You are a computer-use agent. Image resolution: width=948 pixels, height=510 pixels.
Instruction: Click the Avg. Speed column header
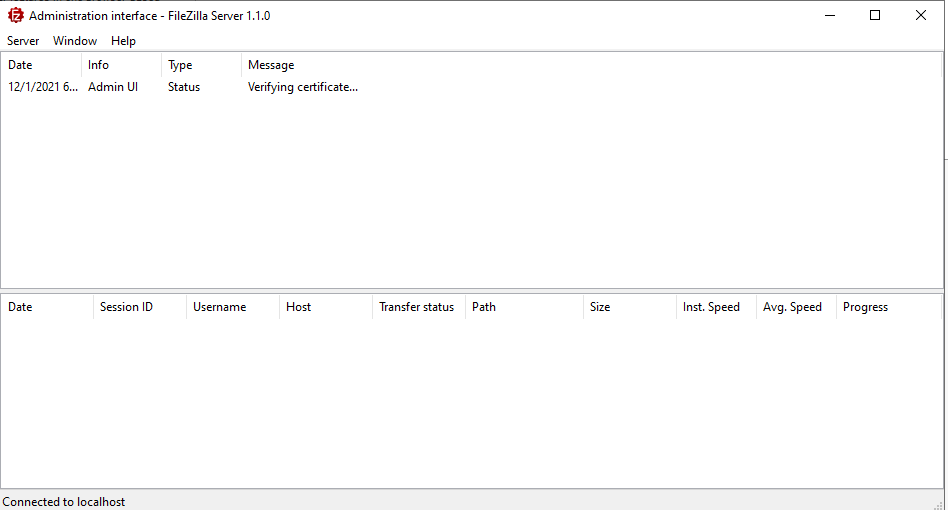point(796,307)
